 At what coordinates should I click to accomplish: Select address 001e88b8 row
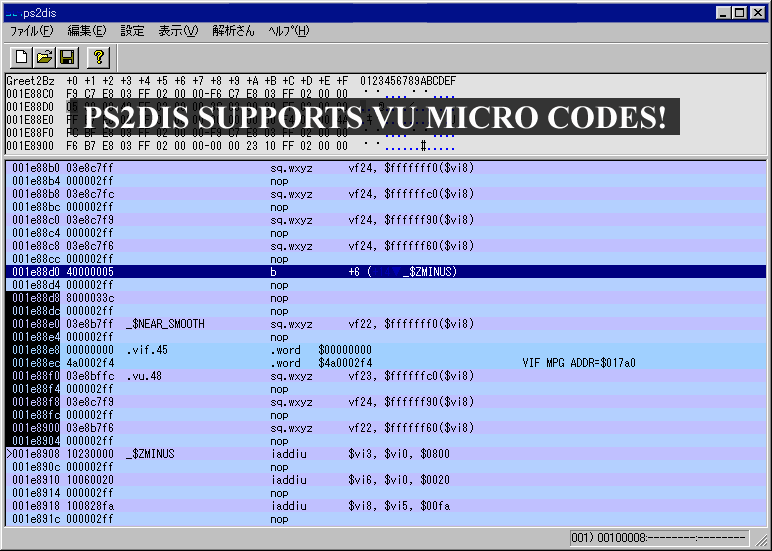click(x=386, y=194)
